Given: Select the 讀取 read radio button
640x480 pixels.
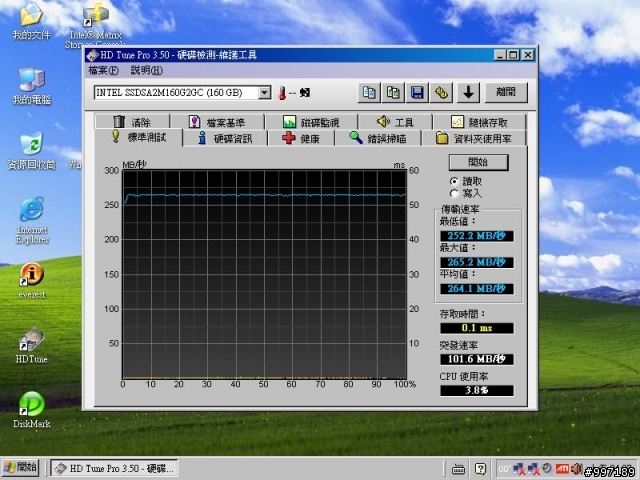Looking at the screenshot, I should click(x=453, y=181).
